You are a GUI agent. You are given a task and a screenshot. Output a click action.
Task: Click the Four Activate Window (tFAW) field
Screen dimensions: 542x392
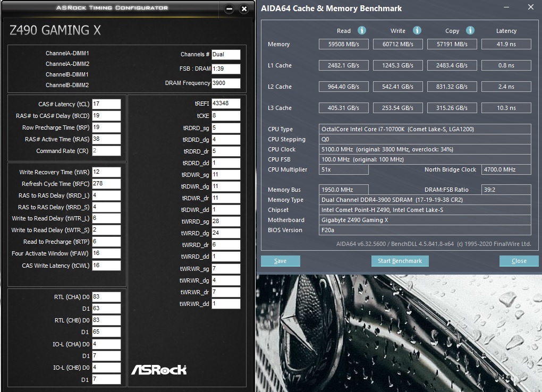[106, 254]
